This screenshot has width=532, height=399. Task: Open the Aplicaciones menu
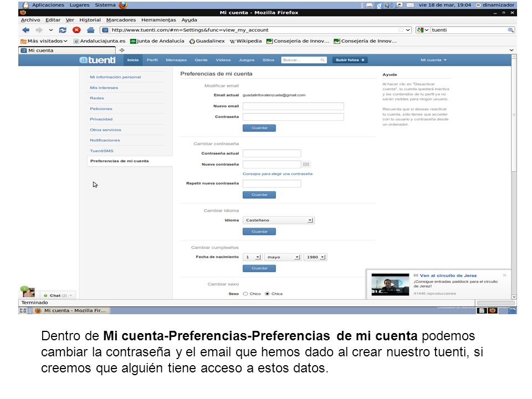[48, 5]
